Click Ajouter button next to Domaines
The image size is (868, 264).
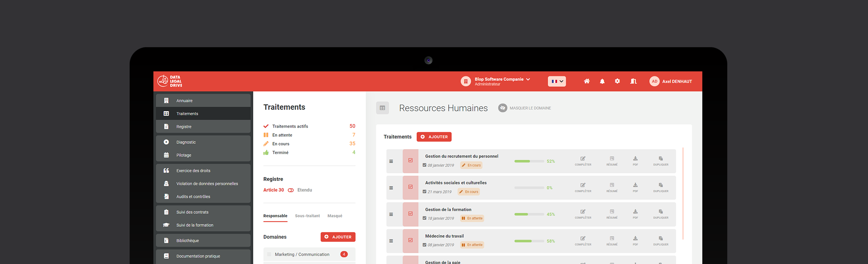(338, 237)
